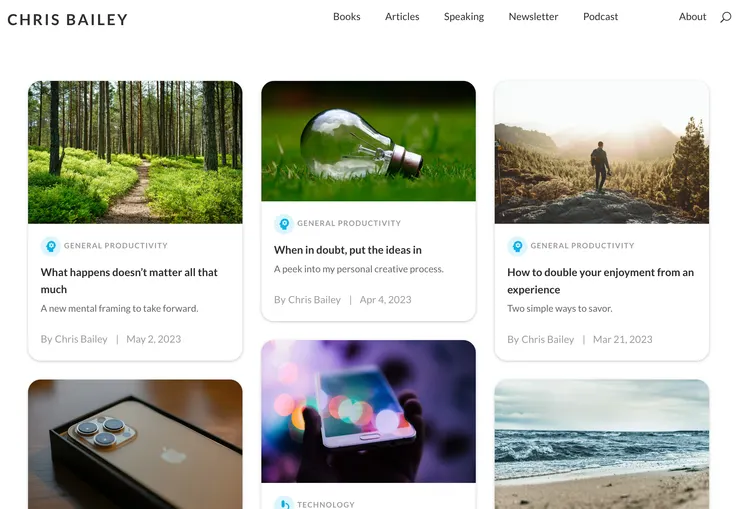This screenshot has width=740, height=509.
Task: Click the Technology category icon
Action: (x=284, y=503)
